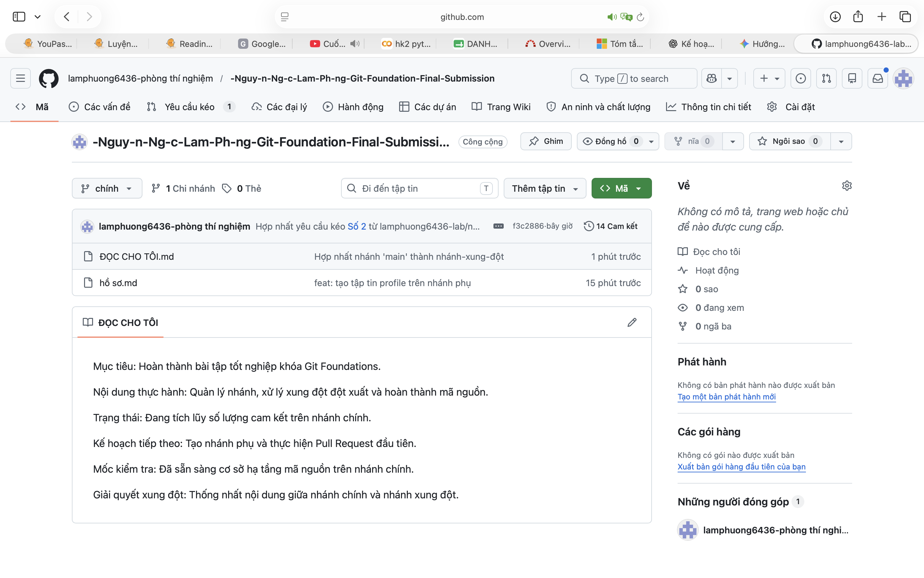The width and height of the screenshot is (924, 578).
Task: Open the 14 Cam kết commit history
Action: (611, 226)
